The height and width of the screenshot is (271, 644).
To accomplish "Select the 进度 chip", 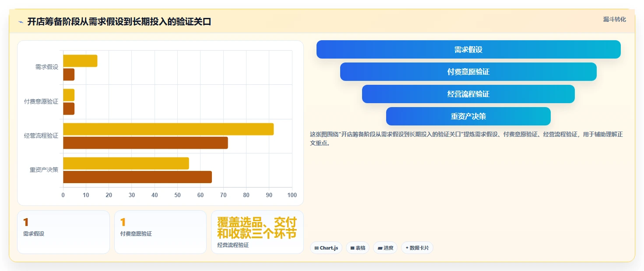I will pos(385,248).
